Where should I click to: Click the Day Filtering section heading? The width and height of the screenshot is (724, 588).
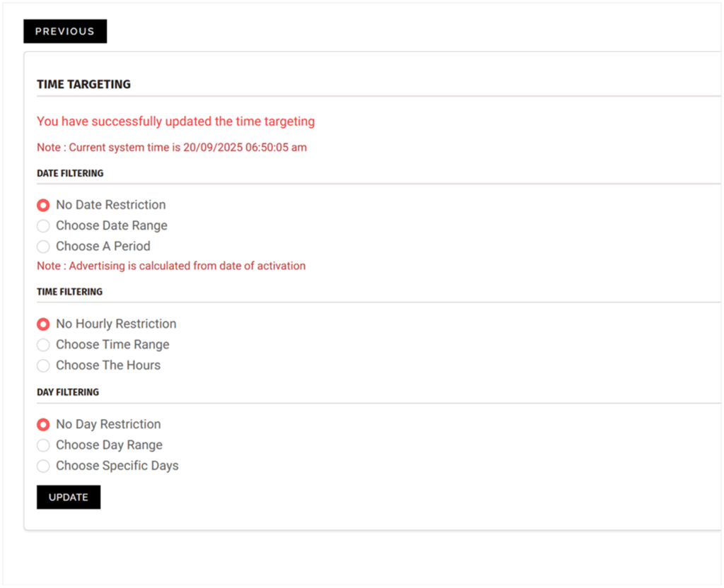point(68,392)
